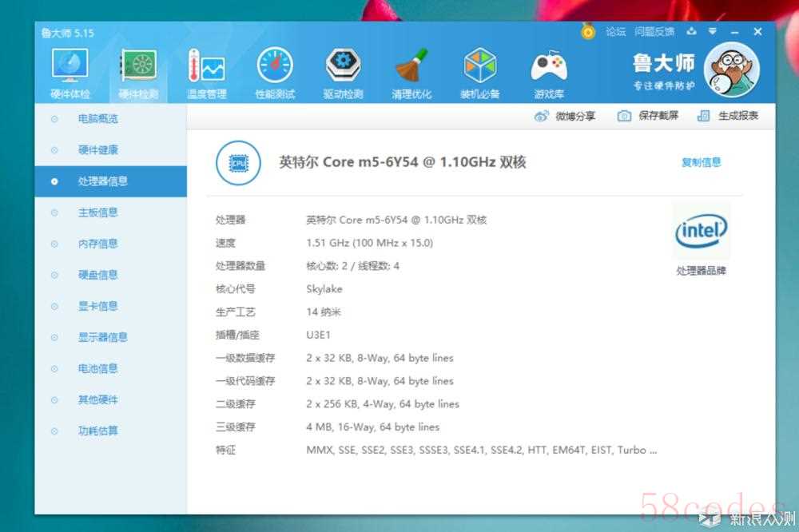Click the 2 x 256 KB L2 cache value
Screen dimensions: 799x532
pyautogui.click(x=382, y=404)
